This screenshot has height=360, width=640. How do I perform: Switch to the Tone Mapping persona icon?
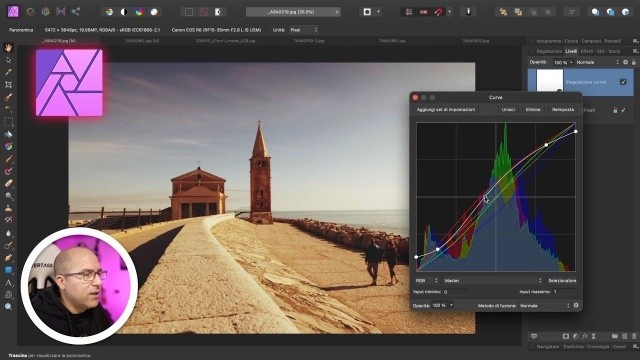60,12
